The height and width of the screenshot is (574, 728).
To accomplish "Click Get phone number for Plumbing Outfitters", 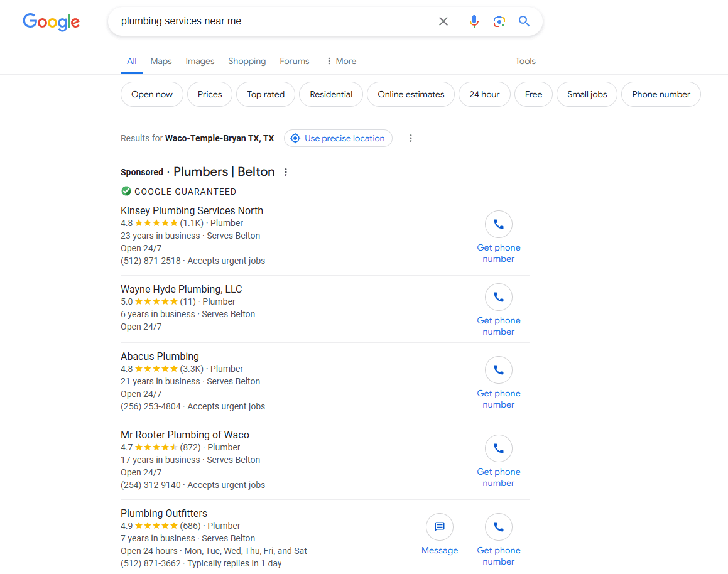I will (x=499, y=556).
